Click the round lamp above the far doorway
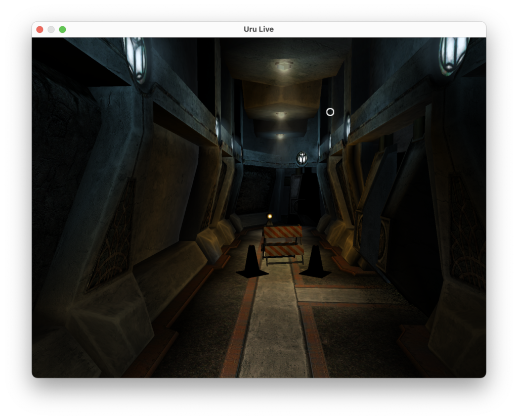This screenshot has height=420, width=518. [x=301, y=159]
